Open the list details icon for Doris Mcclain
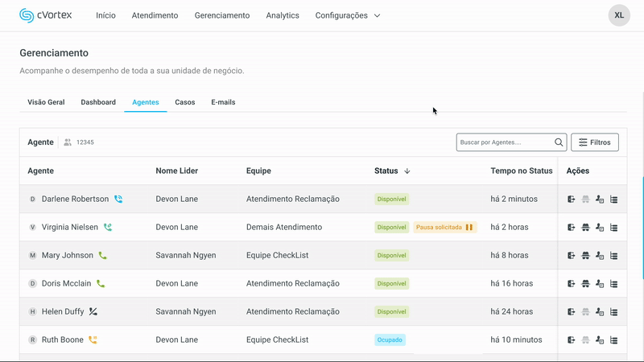Viewport: 644px width, 362px height. 613,284
